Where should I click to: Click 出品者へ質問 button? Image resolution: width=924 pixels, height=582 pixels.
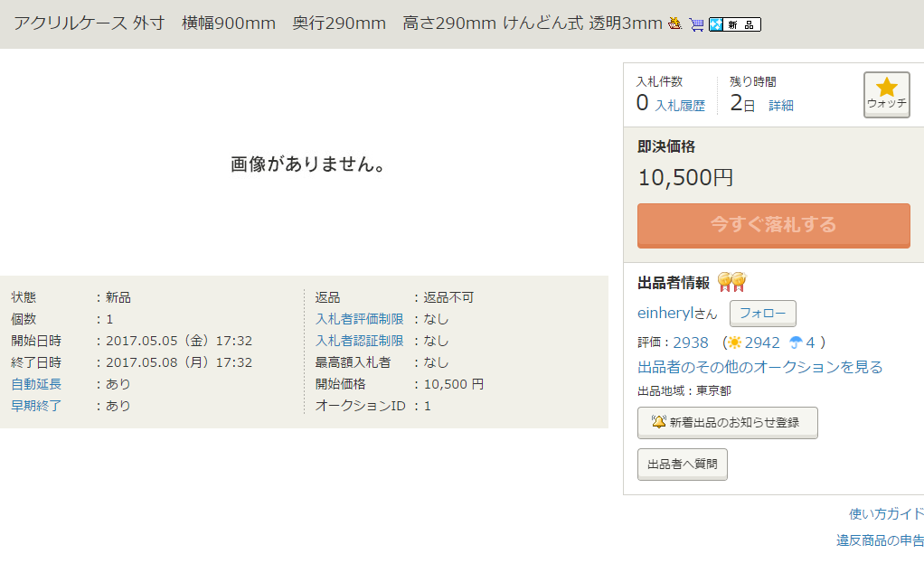pyautogui.click(x=682, y=464)
